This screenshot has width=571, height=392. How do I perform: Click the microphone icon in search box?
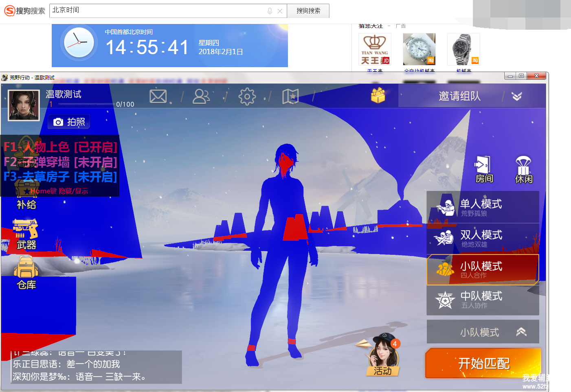pyautogui.click(x=270, y=11)
